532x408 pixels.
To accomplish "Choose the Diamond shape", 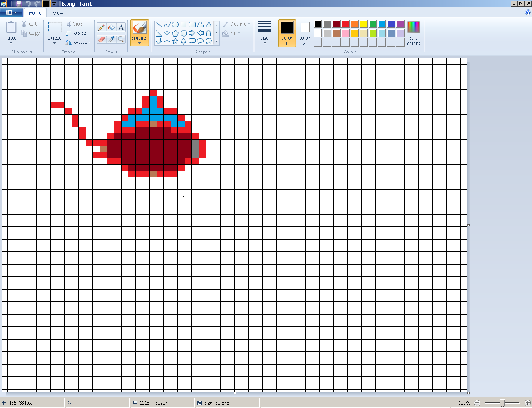I will point(167,33).
